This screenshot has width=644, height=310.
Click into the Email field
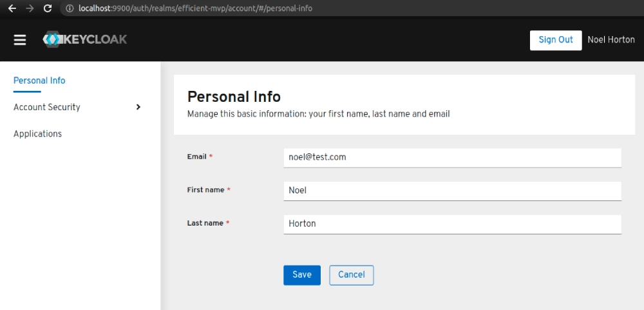click(452, 158)
